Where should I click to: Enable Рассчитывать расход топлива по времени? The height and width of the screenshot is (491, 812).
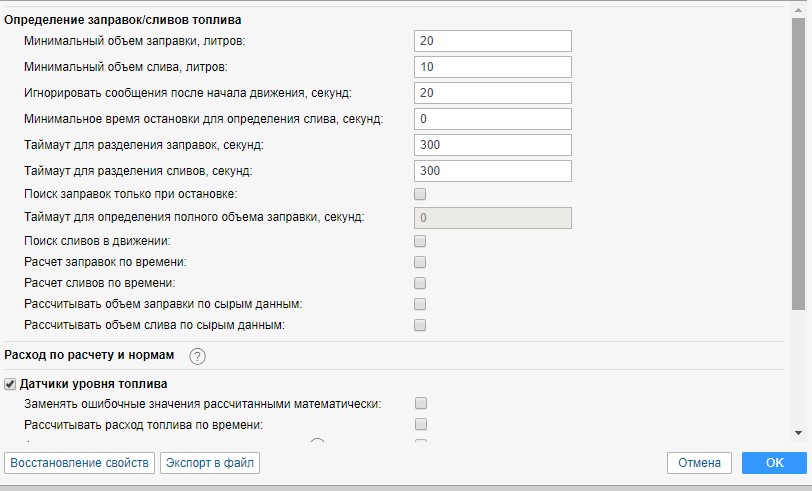(x=421, y=425)
